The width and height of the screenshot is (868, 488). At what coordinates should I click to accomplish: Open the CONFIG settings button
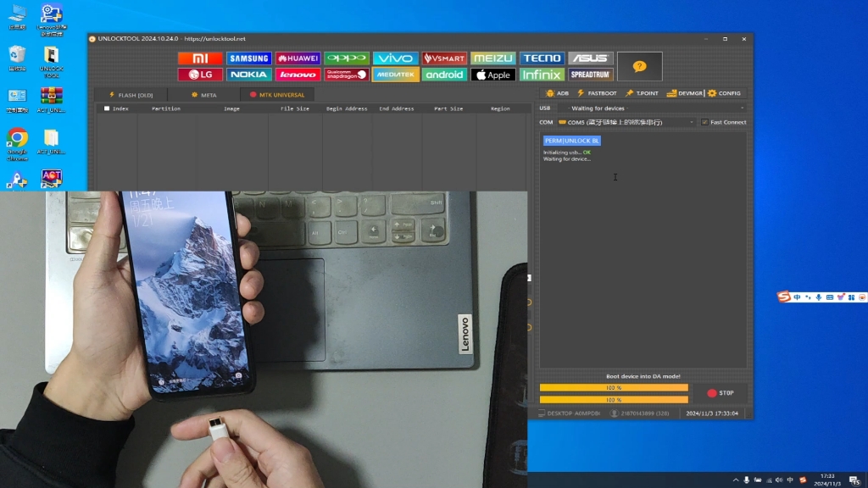[724, 93]
